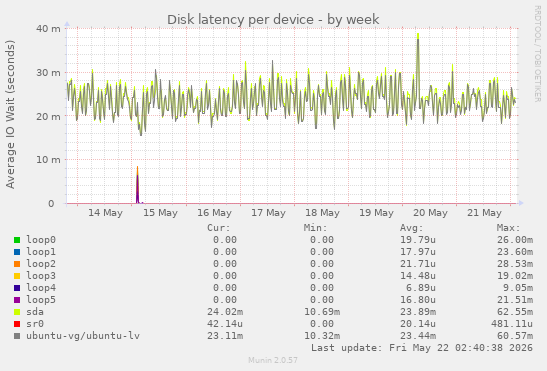Select the sr0 legend label

pos(35,324)
